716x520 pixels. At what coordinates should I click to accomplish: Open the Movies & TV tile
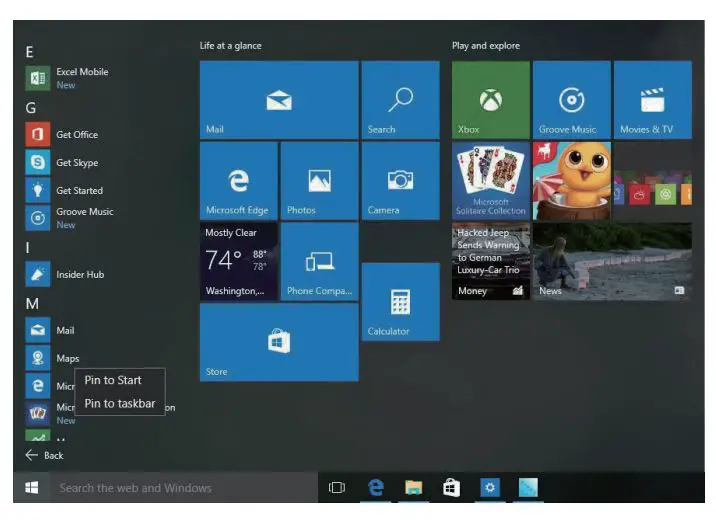click(653, 100)
